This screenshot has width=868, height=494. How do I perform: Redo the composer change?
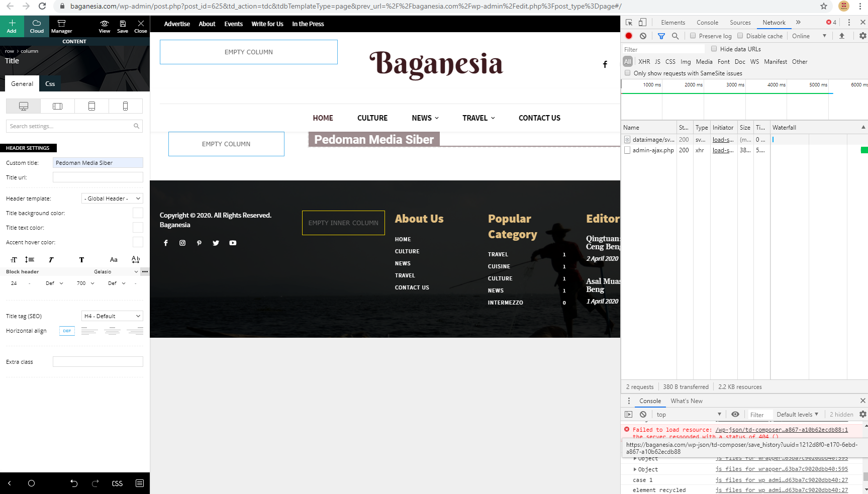click(95, 483)
